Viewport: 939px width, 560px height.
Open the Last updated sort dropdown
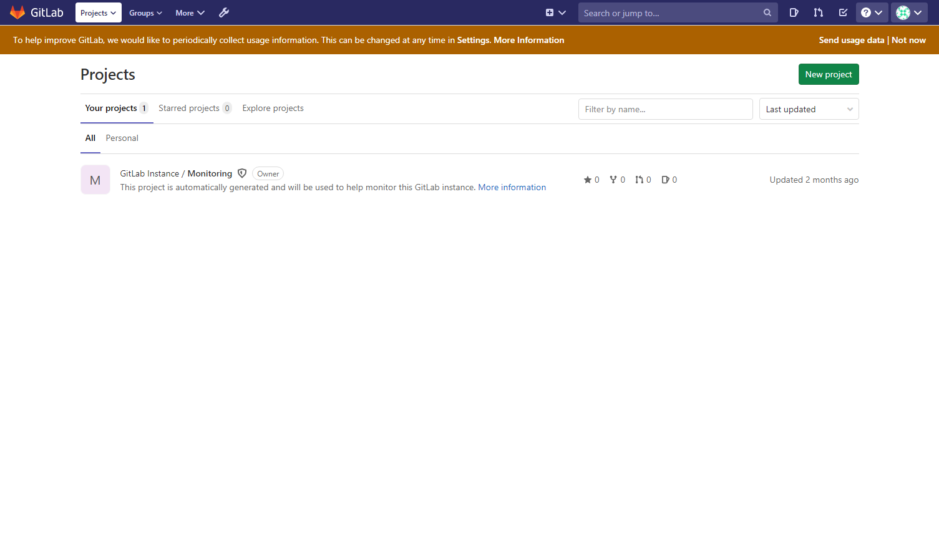tap(809, 109)
